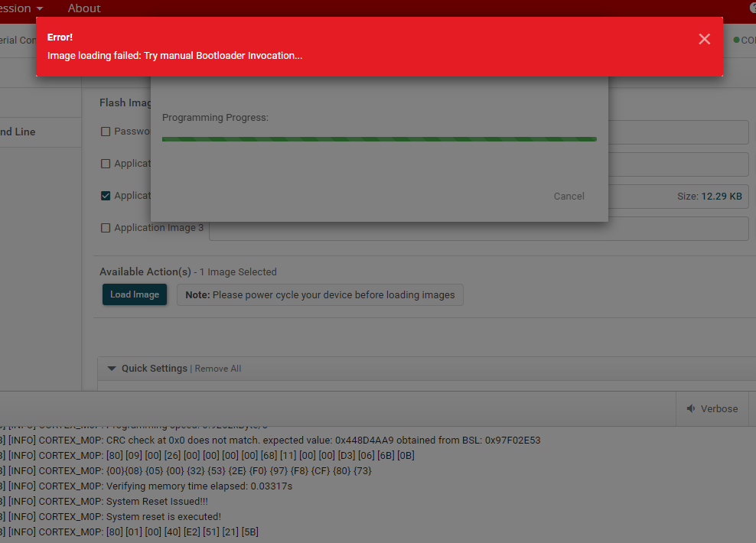Enable the first Application Image checkbox
The width and height of the screenshot is (756, 543).
point(106,164)
